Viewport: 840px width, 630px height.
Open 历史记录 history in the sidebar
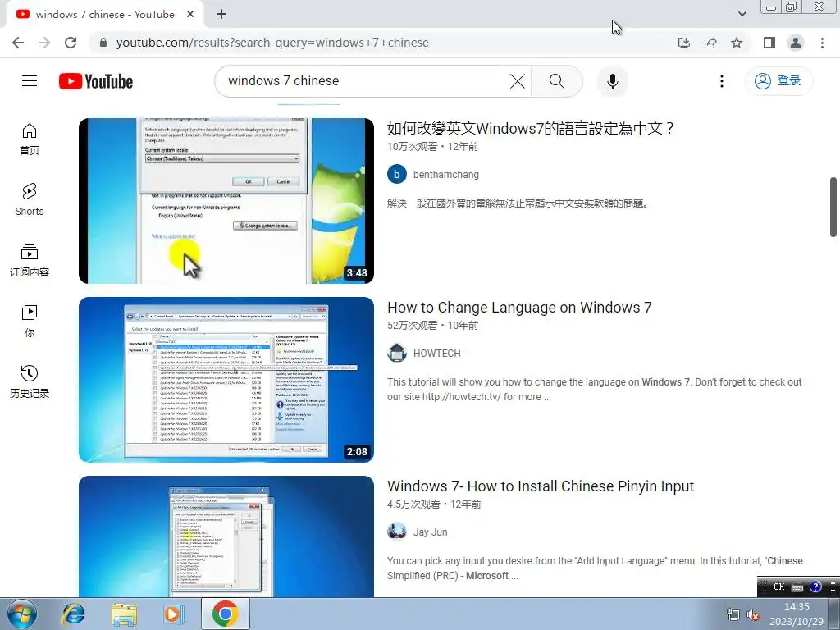(30, 381)
